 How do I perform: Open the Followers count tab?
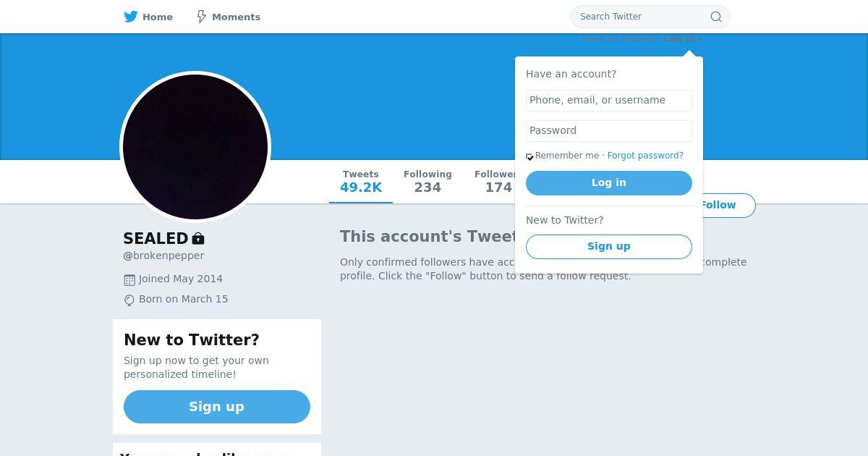[495, 182]
